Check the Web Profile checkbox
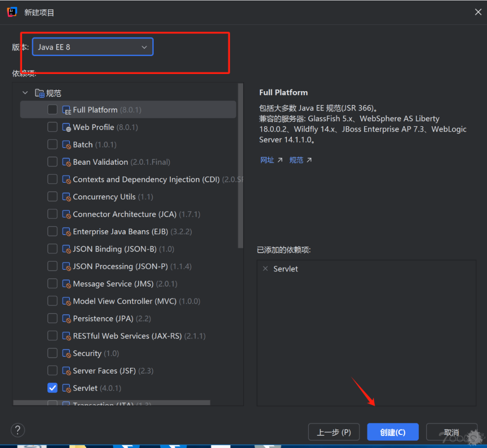 [x=52, y=127]
